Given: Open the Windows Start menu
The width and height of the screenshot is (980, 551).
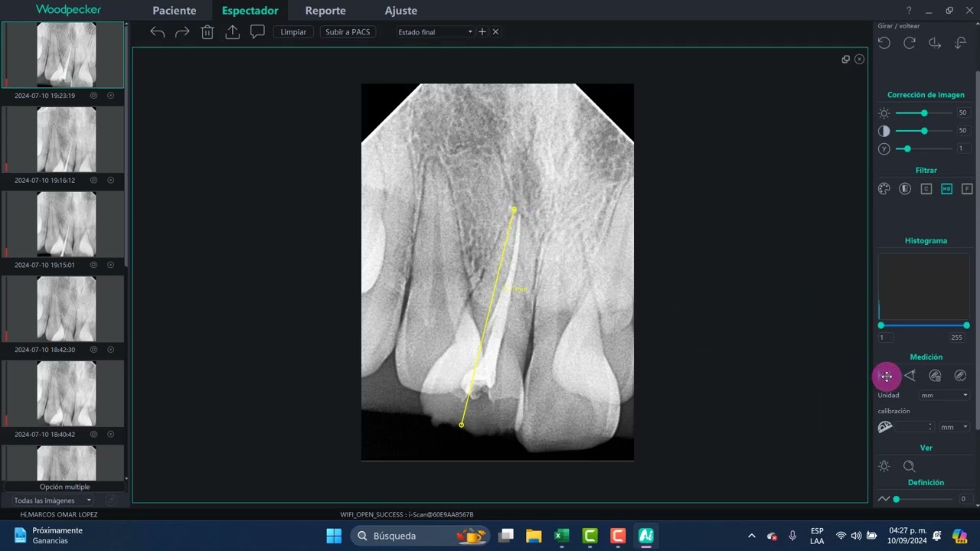Looking at the screenshot, I should coord(334,536).
